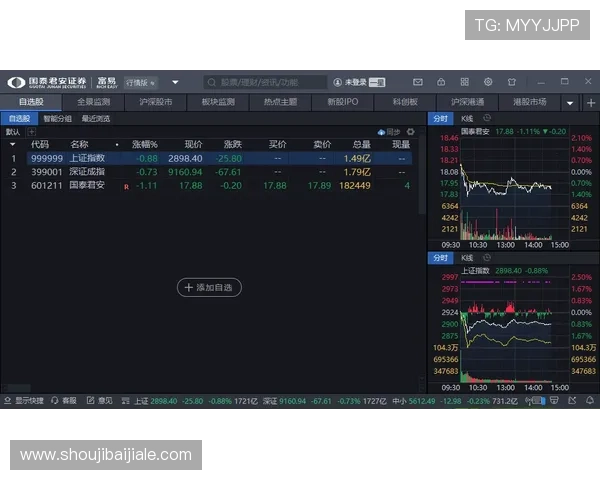Click 深证 9160.94 in status bar
The width and height of the screenshot is (600, 480).
click(284, 401)
